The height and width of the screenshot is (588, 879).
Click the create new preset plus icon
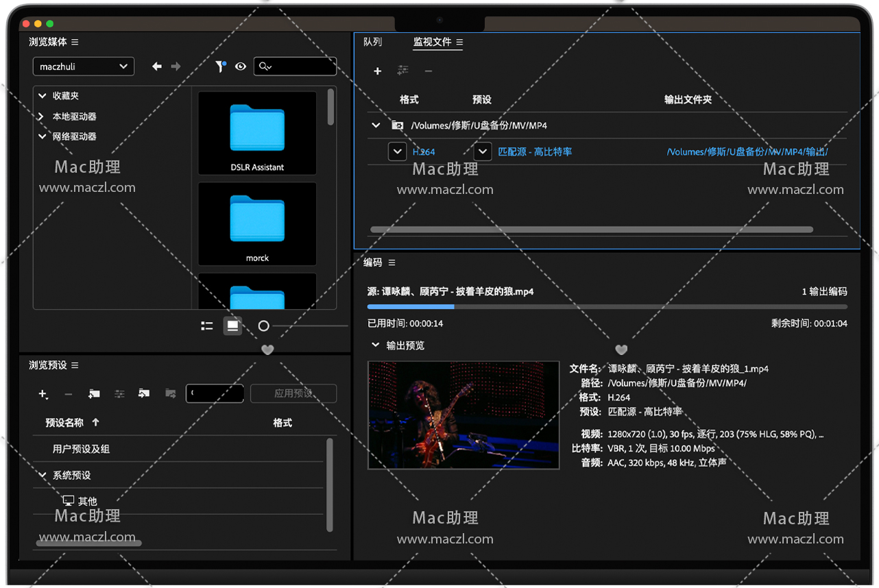click(43, 394)
